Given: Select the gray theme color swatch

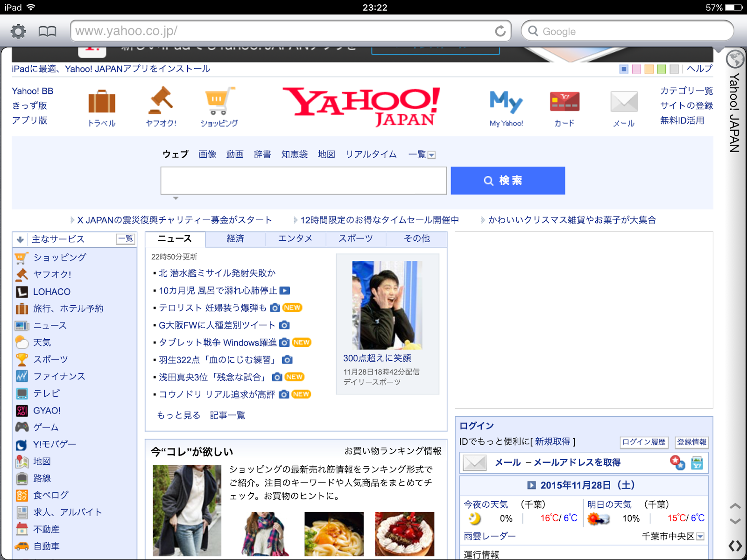Looking at the screenshot, I should coord(674,69).
